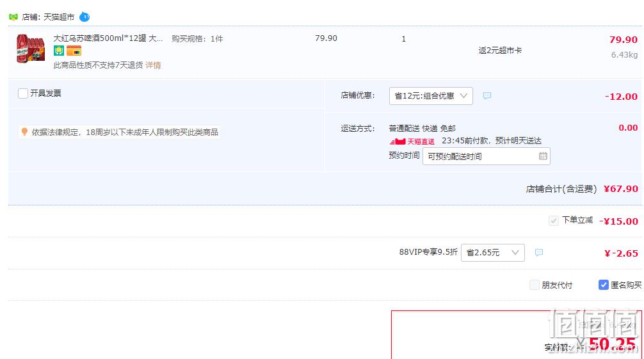The height and width of the screenshot is (359, 644).
Task: Open the 详情 link for return policy
Action: [x=153, y=65]
